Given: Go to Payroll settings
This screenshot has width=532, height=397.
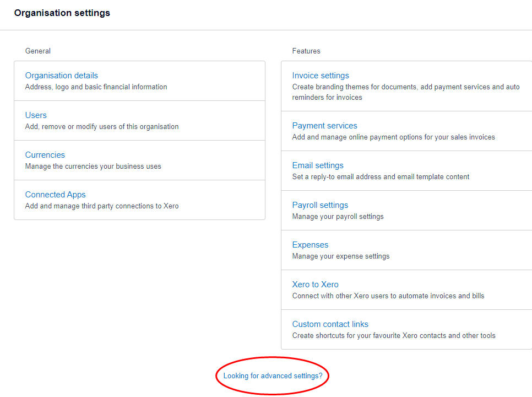Looking at the screenshot, I should click(x=320, y=205).
